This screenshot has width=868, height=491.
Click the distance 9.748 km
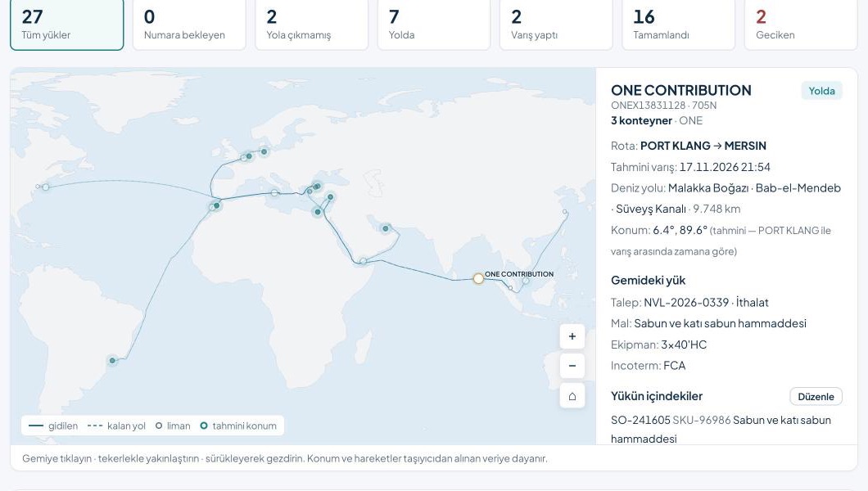pyautogui.click(x=717, y=209)
